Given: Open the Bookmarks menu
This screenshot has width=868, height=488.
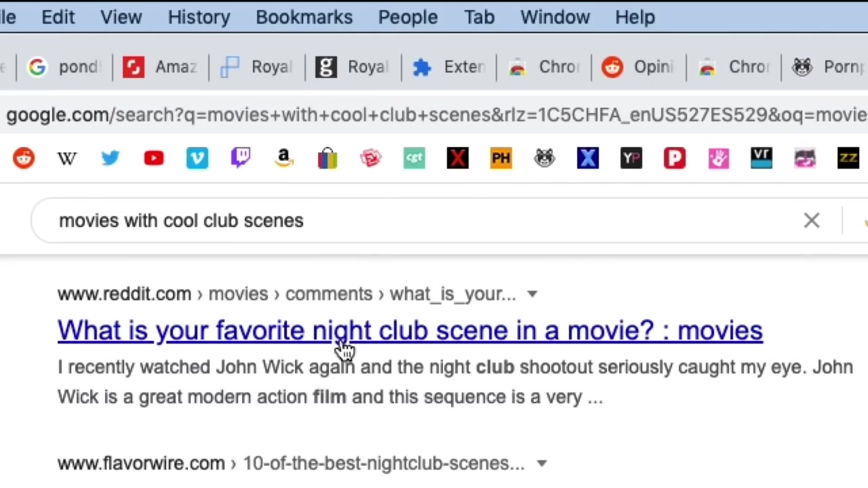Looking at the screenshot, I should click(x=304, y=17).
